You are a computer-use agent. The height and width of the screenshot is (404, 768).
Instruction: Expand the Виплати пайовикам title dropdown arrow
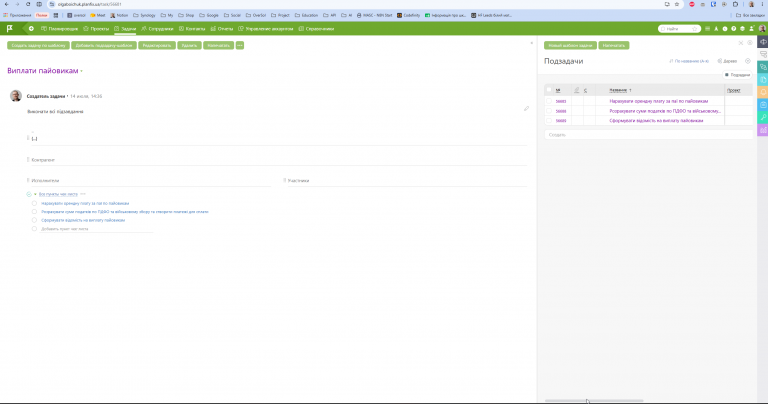pyautogui.click(x=81, y=71)
